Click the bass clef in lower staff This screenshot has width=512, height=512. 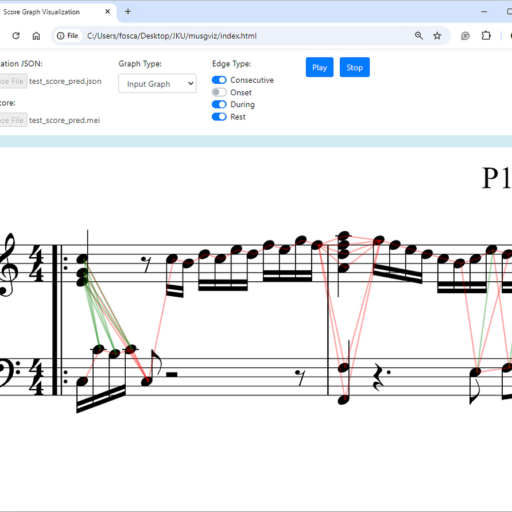coord(9,373)
